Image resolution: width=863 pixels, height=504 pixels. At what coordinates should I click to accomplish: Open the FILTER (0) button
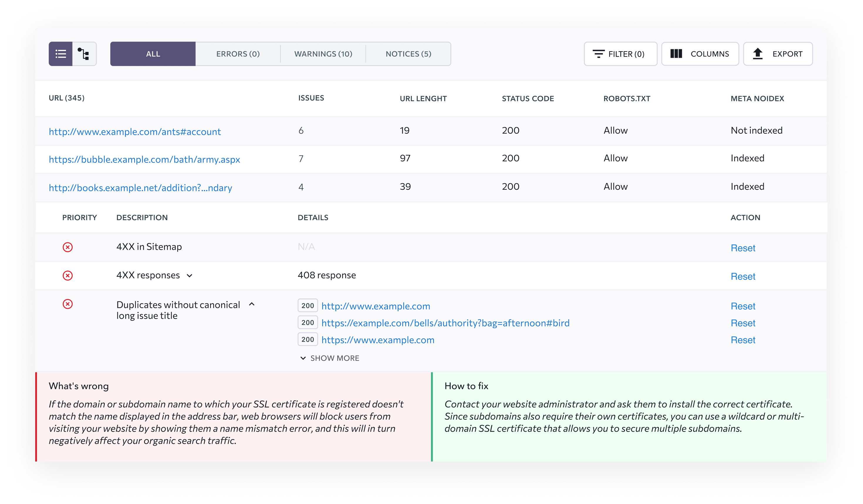pos(621,54)
